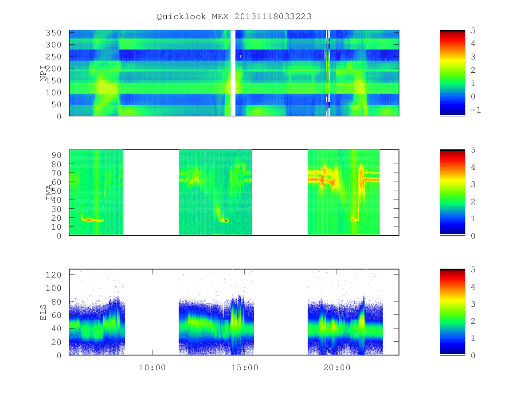Screen dimensions: 532x399
Task: Click the "10:00" time axis label
Action: [x=153, y=368]
